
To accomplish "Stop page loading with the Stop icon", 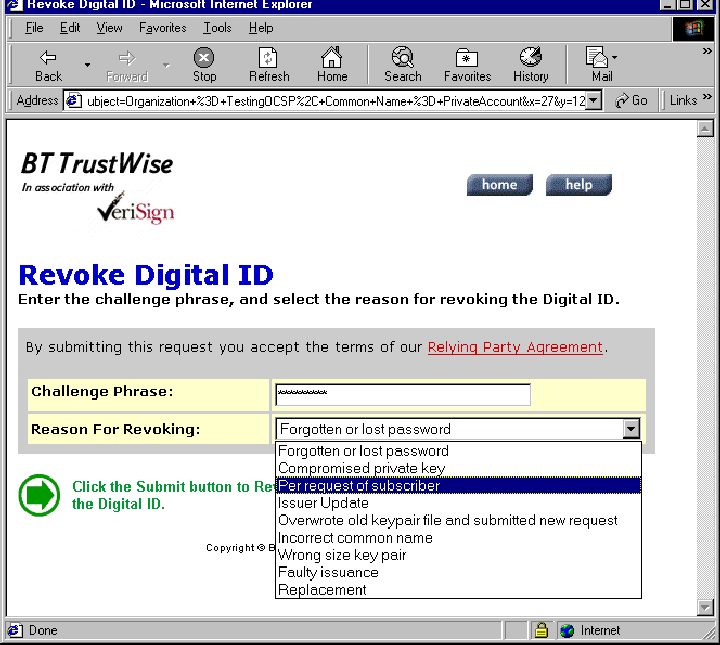I will tap(204, 58).
